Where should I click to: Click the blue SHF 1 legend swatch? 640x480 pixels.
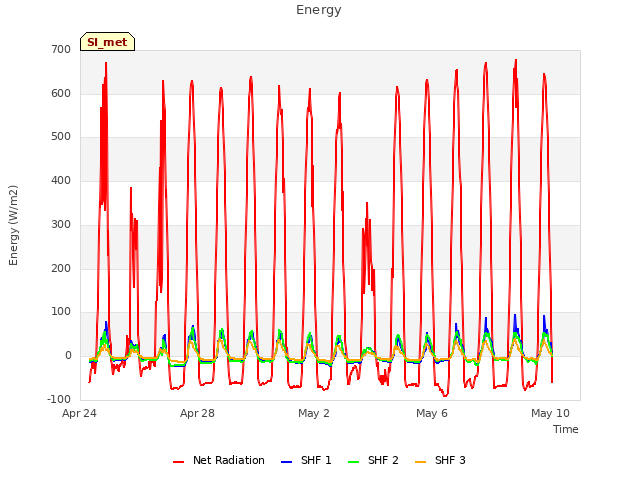click(x=287, y=462)
